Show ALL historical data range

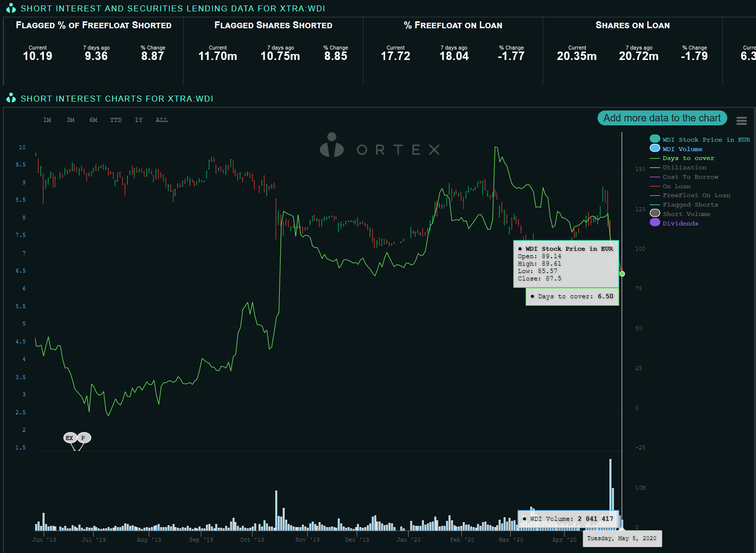[x=162, y=120]
